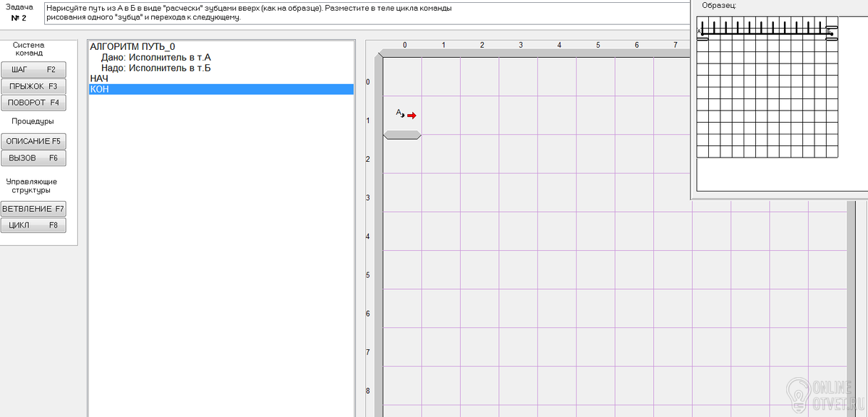Select the АЛГОРИТМ ПУТЬ_0 line

pos(221,46)
